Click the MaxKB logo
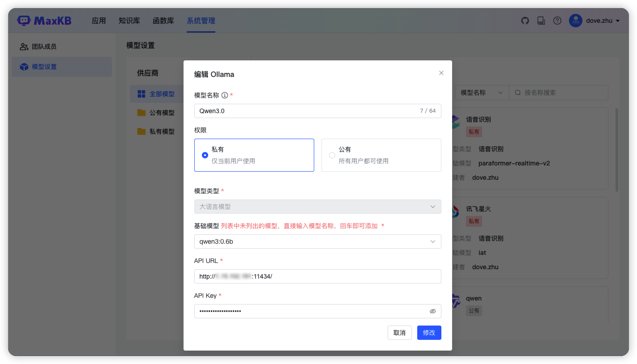Viewport: 637px width, 364px height. pos(45,21)
